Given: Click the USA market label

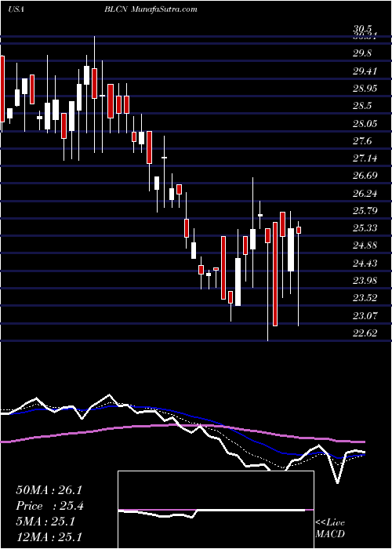Looking at the screenshot, I should click(16, 9).
